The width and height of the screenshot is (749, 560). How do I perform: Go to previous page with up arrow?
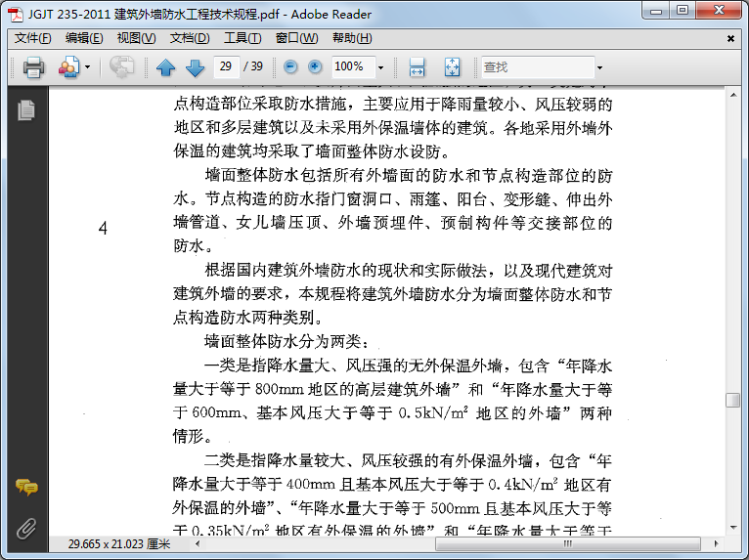[x=166, y=67]
